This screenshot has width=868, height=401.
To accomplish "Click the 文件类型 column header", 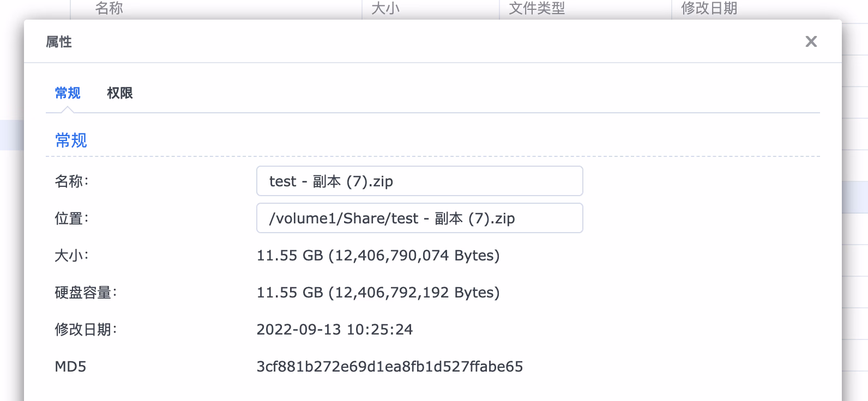I will coord(537,8).
